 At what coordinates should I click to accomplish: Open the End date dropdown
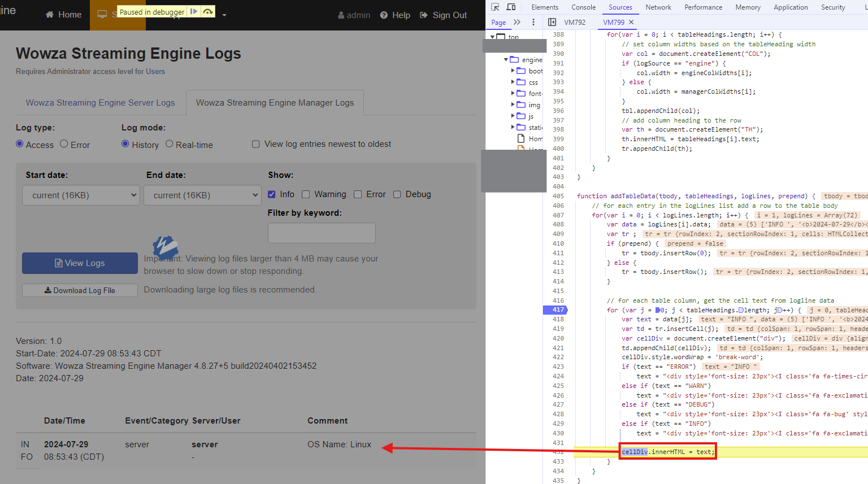202,195
